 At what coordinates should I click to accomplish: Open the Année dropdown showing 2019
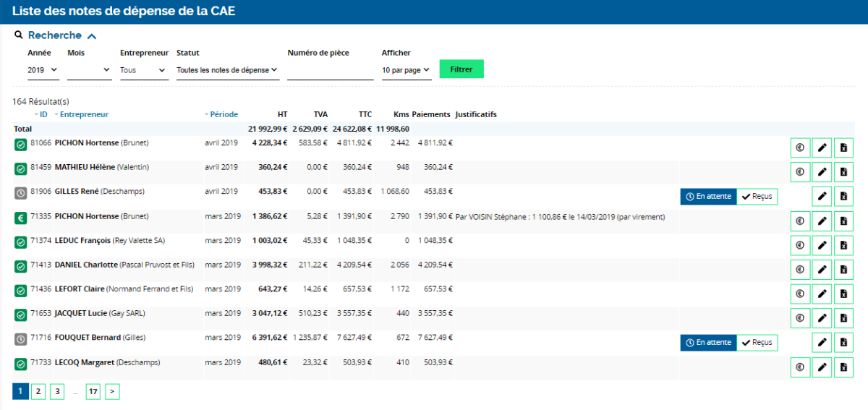pos(43,70)
